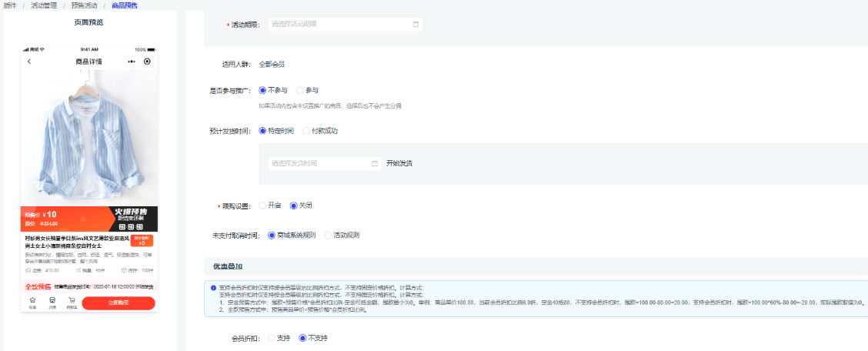Select 参与 for promotion participation
This screenshot has height=351, width=868.
pos(301,90)
